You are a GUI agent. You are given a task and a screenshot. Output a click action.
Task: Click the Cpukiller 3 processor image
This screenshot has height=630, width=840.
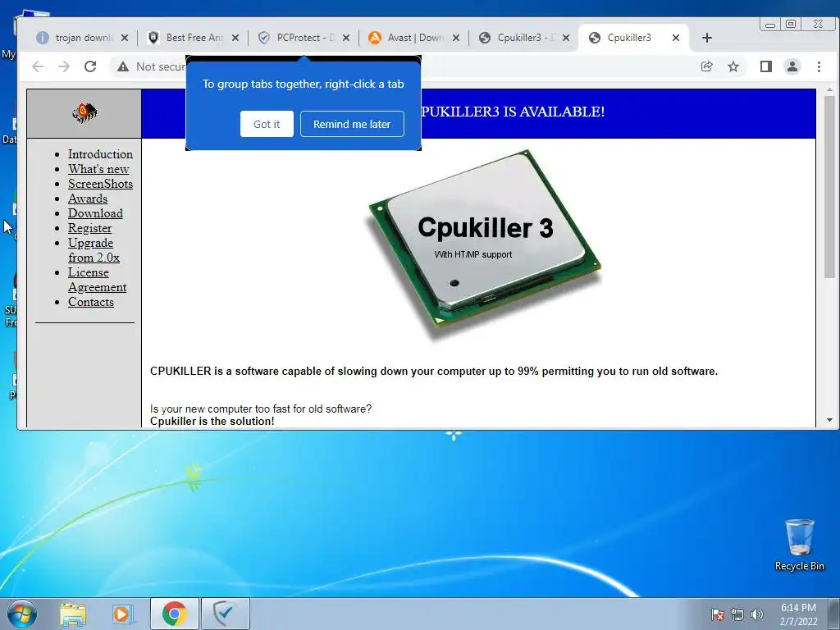[x=484, y=244]
